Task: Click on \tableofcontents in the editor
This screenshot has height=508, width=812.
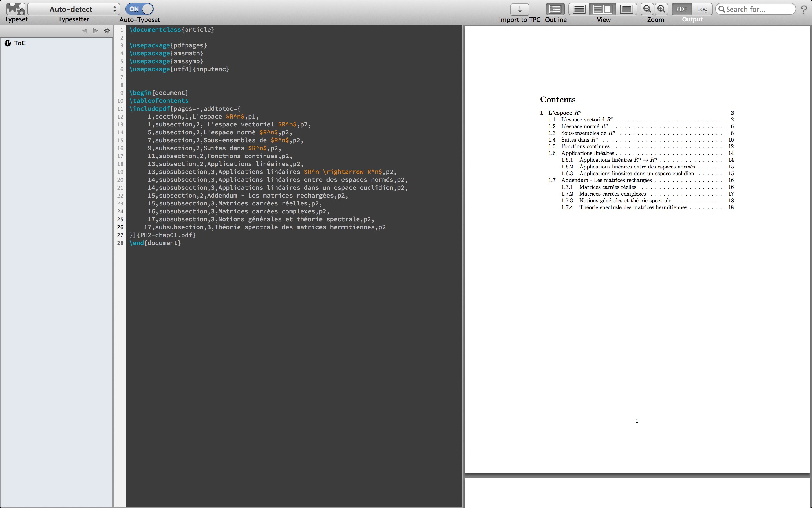Action: 159,101
